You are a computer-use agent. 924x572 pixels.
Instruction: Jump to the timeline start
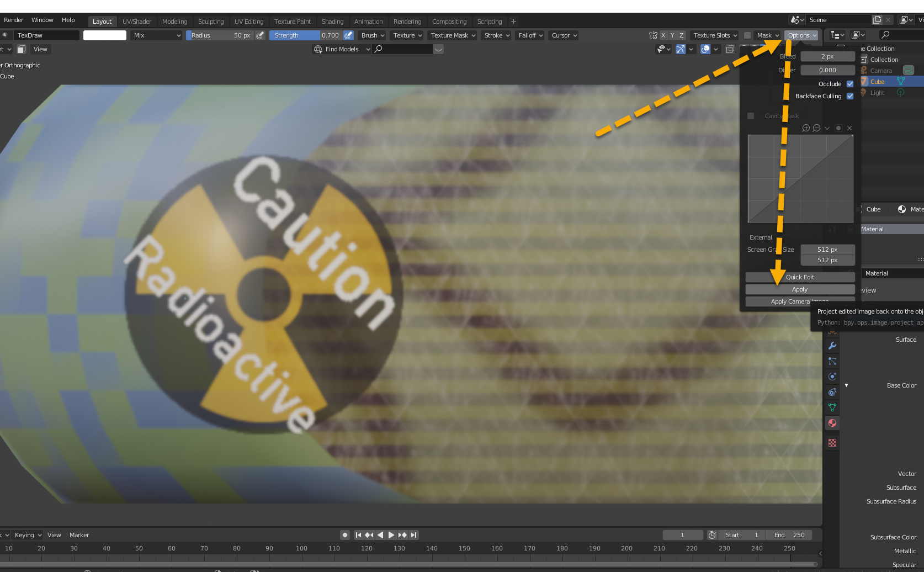(358, 535)
